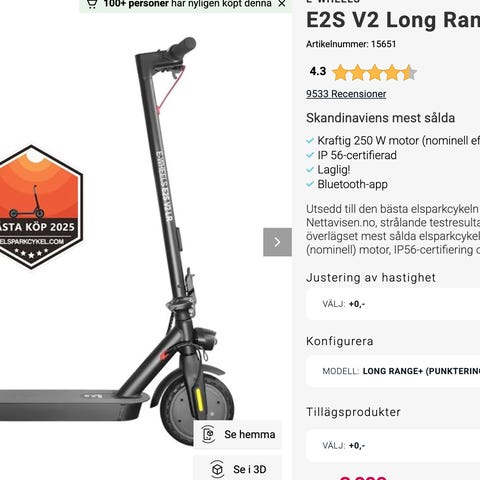The image size is (480, 480).
Task: Open the Se hemma AR view
Action: coord(238,434)
